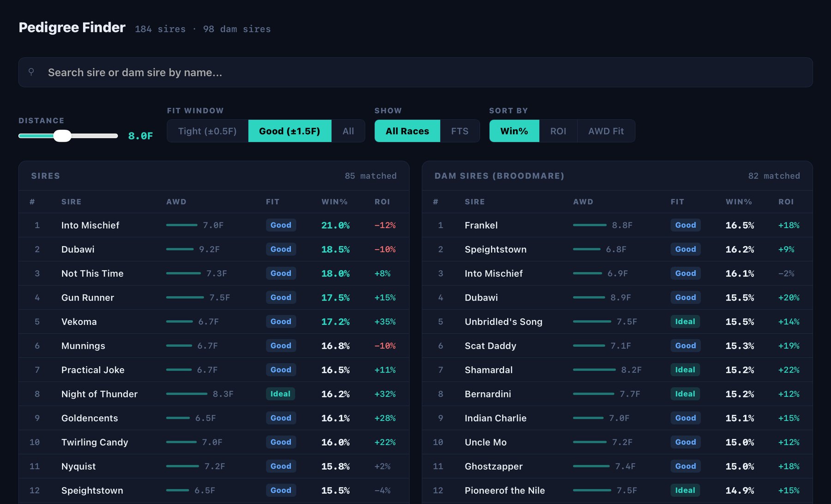Viewport: 831px width, 504px height.
Task: Choose the All fit window option
Action: pyautogui.click(x=348, y=131)
